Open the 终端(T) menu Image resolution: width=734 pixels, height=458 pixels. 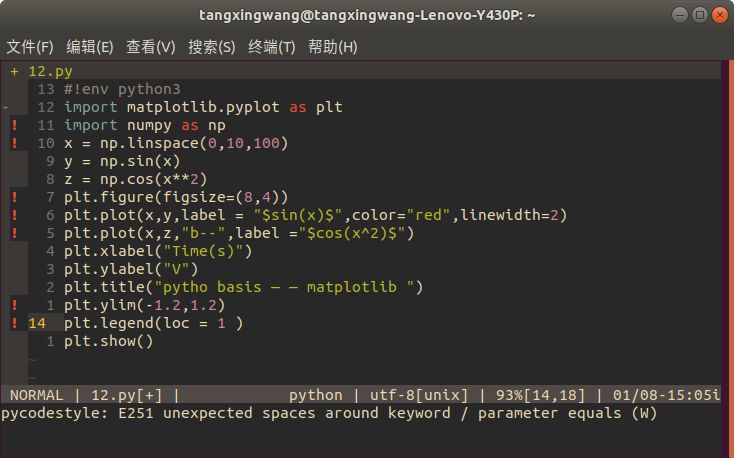pyautogui.click(x=272, y=47)
